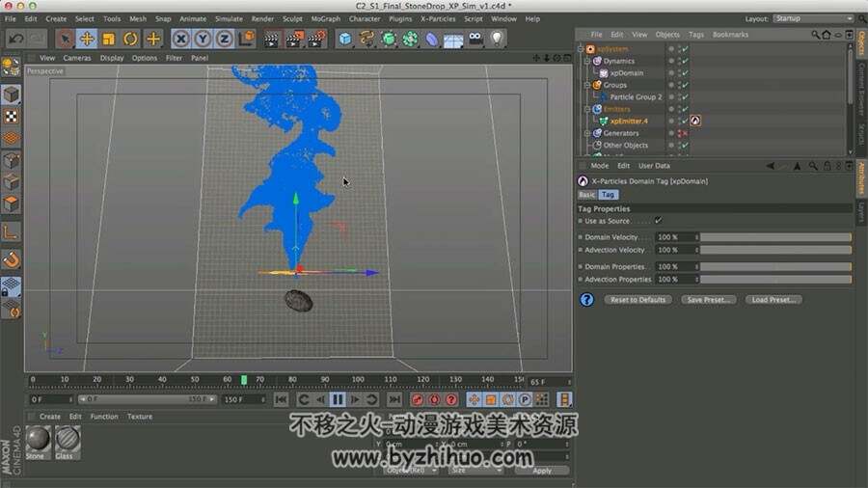868x488 pixels.
Task: Add a camera object
Action: (x=475, y=39)
